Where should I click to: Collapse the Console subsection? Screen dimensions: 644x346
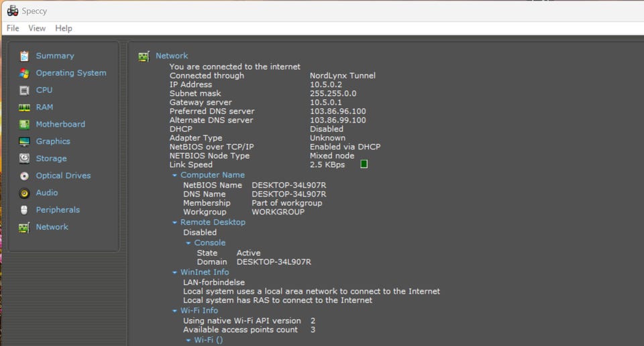point(188,243)
